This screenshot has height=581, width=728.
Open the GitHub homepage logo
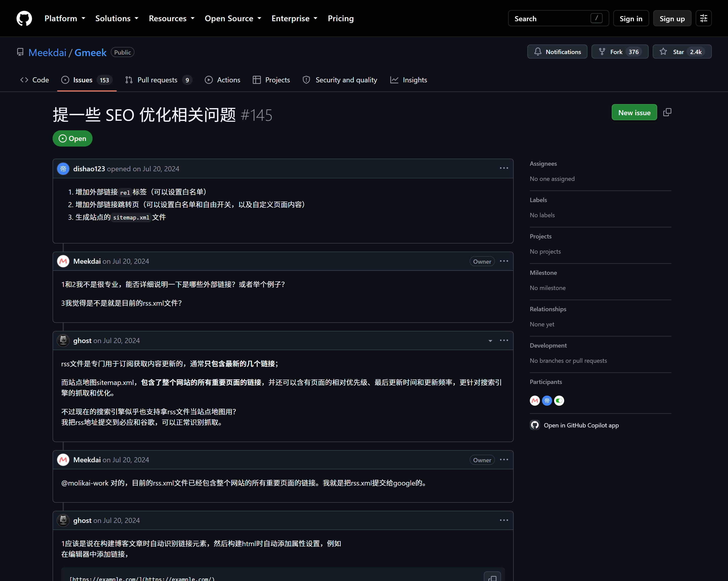[x=24, y=18]
